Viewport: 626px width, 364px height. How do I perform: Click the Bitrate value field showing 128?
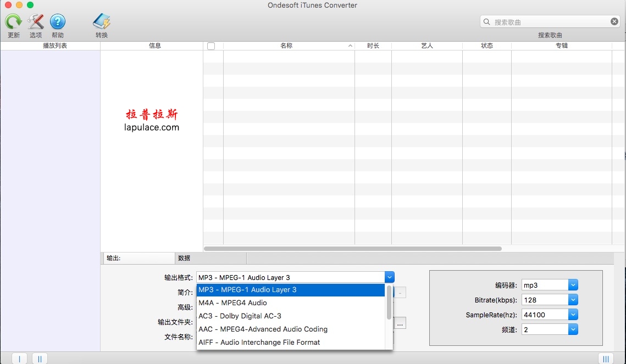pyautogui.click(x=545, y=299)
